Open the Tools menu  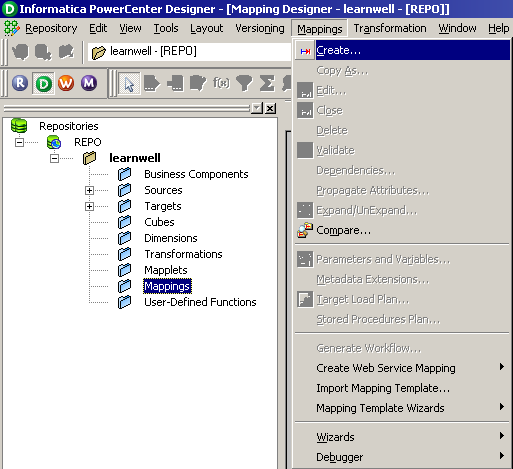tap(166, 28)
